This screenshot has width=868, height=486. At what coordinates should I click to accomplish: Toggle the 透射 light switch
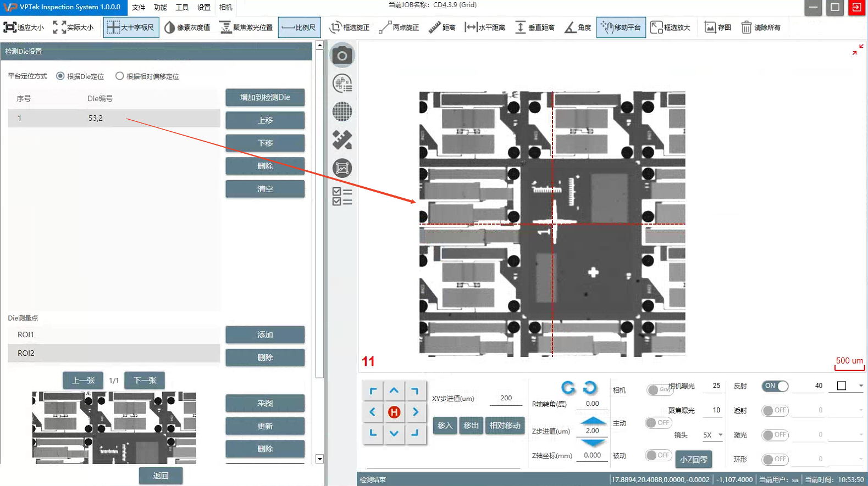[775, 410]
